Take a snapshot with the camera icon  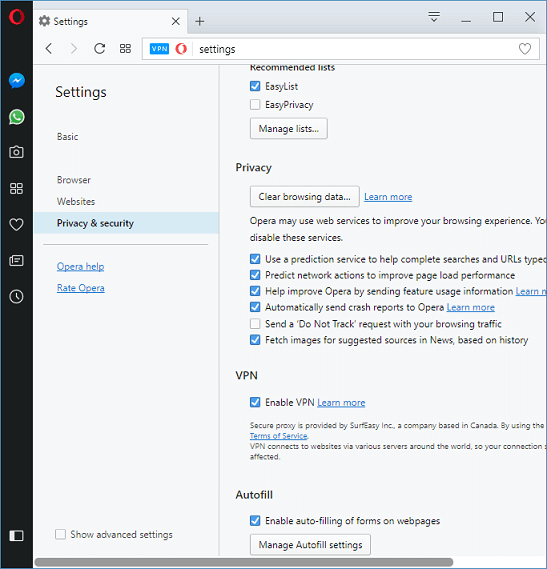pos(16,152)
